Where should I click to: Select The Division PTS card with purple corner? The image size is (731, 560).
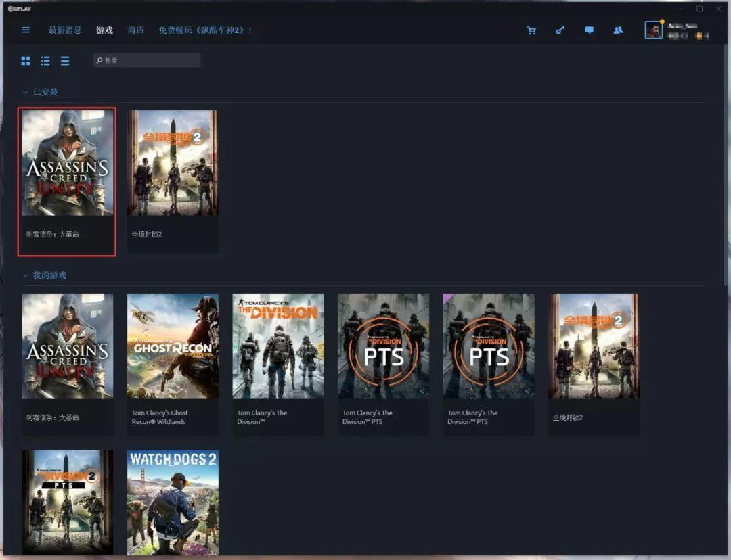[x=489, y=365]
